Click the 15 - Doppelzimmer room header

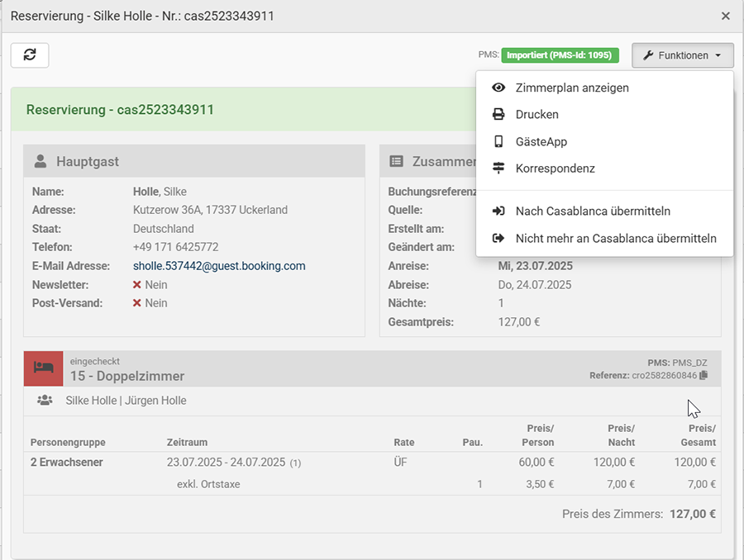[127, 376]
